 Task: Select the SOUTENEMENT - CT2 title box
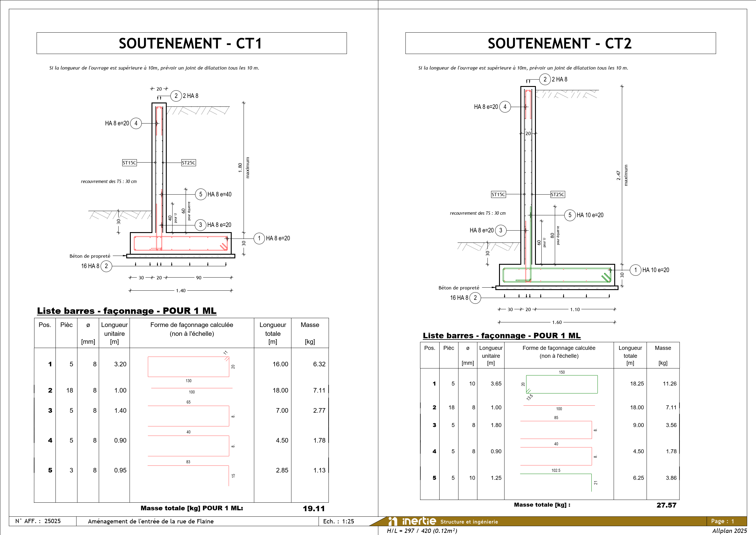[560, 43]
